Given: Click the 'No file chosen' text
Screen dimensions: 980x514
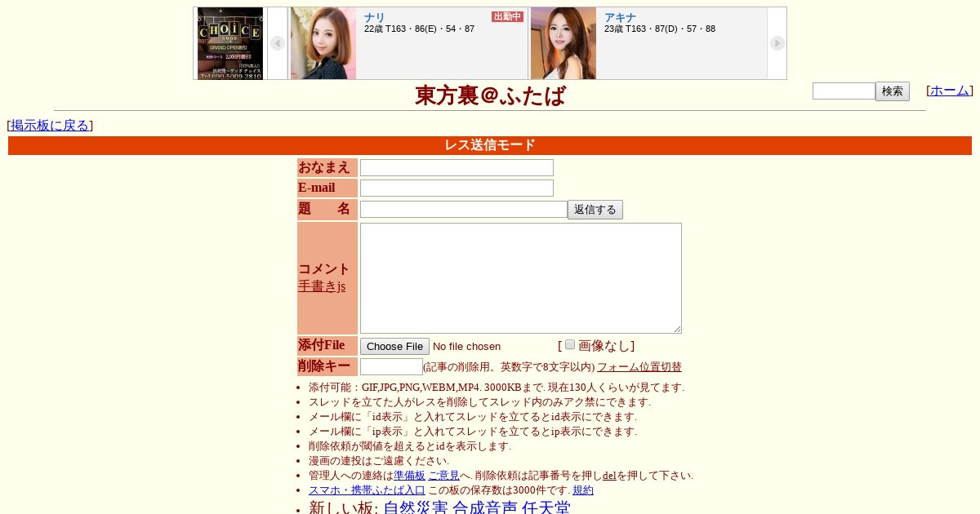Looking at the screenshot, I should pos(466,347).
